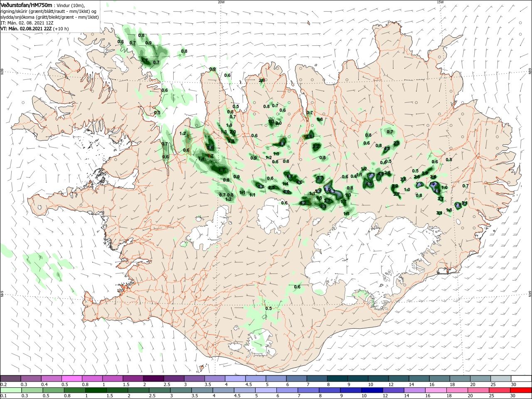Pick the 14 light purple swatch in the lower row
Image resolution: width=532 pixels, height=399 pixels.
(x=414, y=390)
